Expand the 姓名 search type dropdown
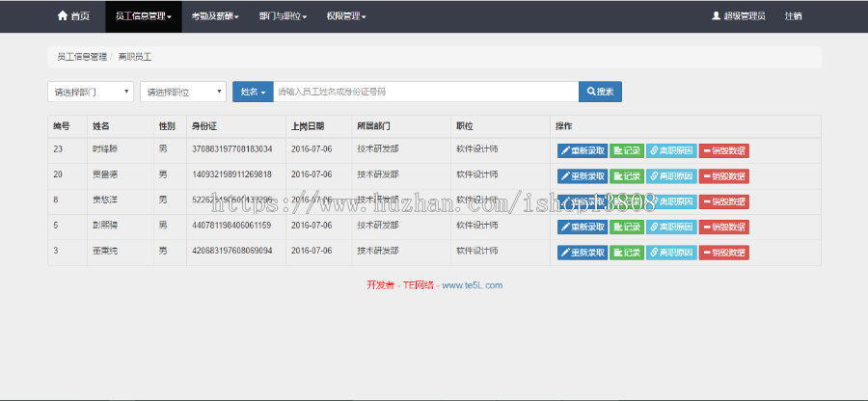Screen dimensions: 868x401 (253, 92)
